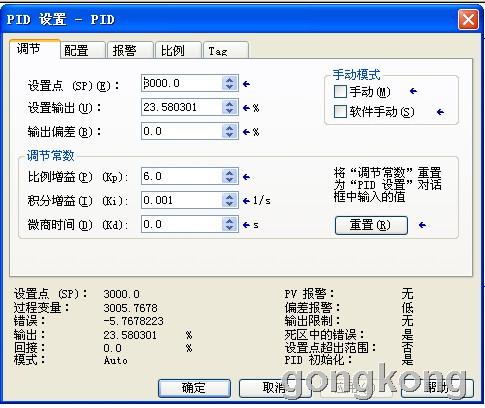Image resolution: width=485 pixels, height=408 pixels.
Task: Click the arrow icon next to 设置输出 field
Action: click(246, 108)
